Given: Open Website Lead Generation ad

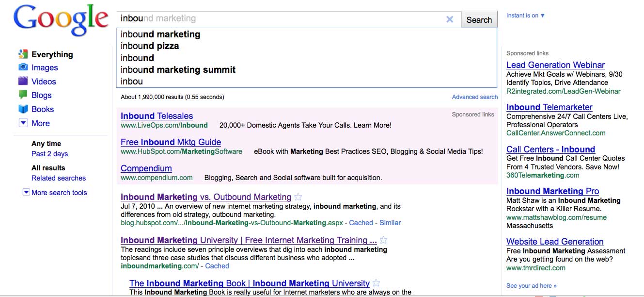Looking at the screenshot, I should [x=555, y=242].
